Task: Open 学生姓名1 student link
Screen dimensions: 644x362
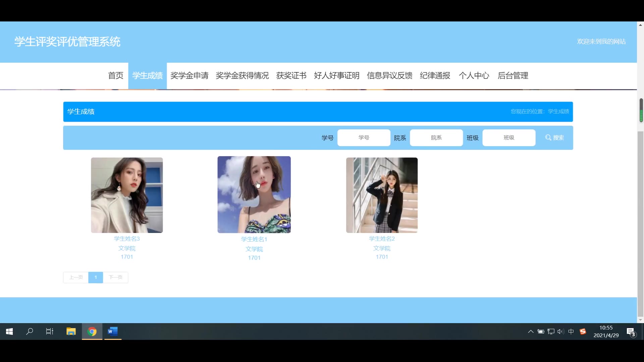Action: pyautogui.click(x=254, y=239)
